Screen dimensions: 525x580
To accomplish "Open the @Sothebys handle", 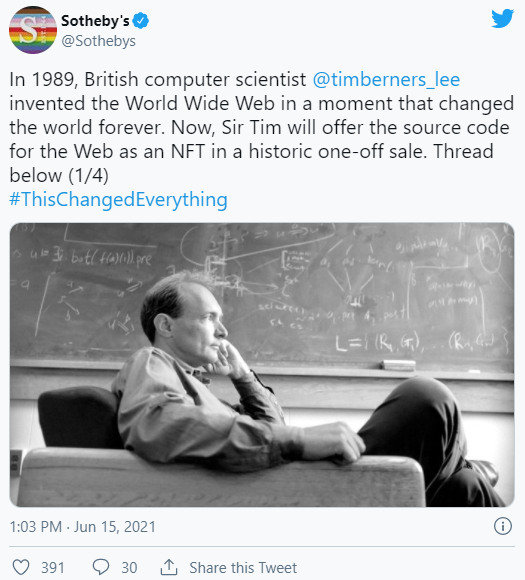I will pos(98,41).
